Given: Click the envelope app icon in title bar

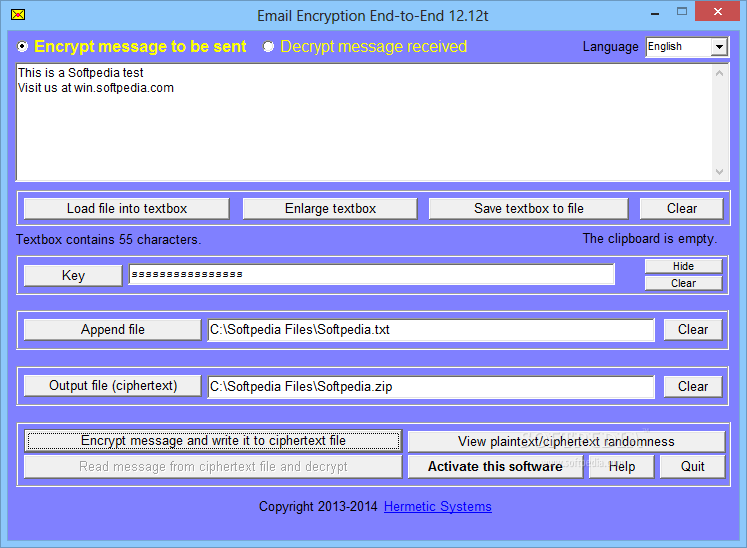Looking at the screenshot, I should pyautogui.click(x=18, y=15).
